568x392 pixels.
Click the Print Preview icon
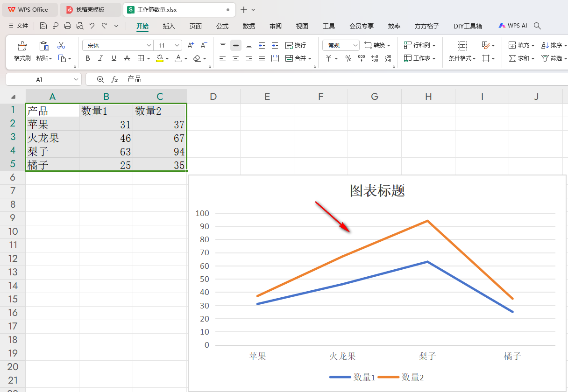[80, 26]
